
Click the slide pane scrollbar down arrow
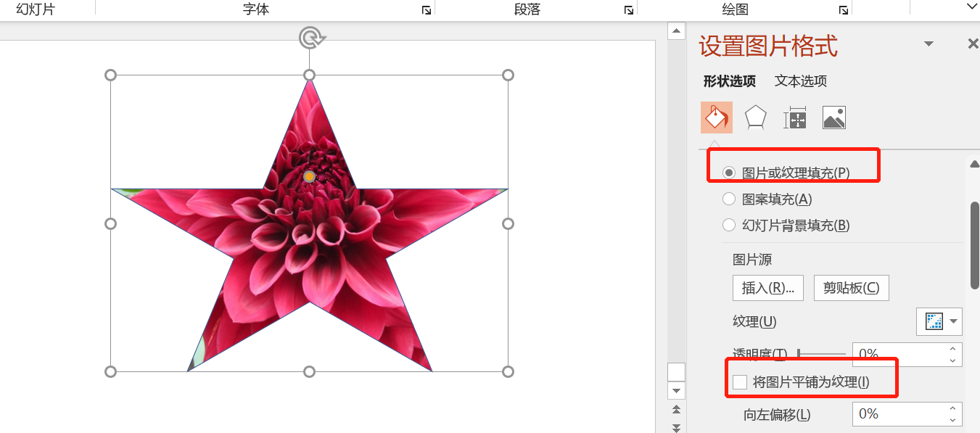pos(676,391)
